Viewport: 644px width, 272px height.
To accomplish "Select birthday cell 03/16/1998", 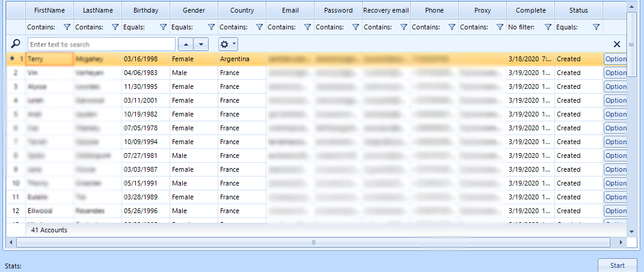I will coord(146,59).
